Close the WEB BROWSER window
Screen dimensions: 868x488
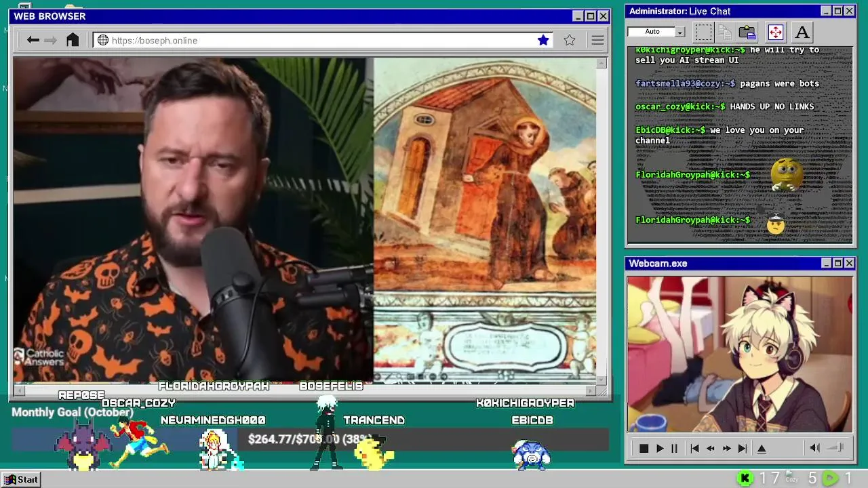[x=603, y=16]
